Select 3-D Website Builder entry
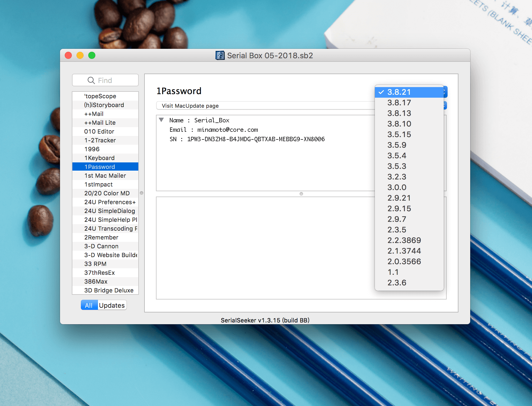 (105, 255)
